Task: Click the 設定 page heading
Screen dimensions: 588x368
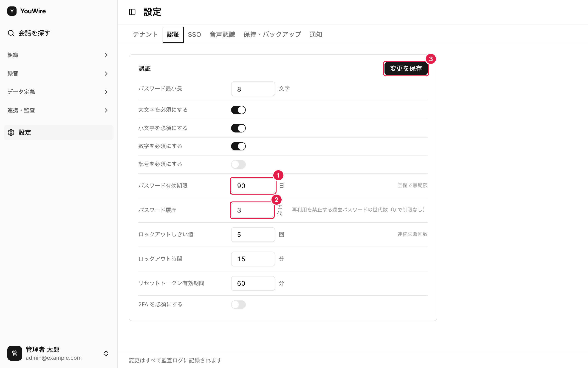Action: click(152, 12)
